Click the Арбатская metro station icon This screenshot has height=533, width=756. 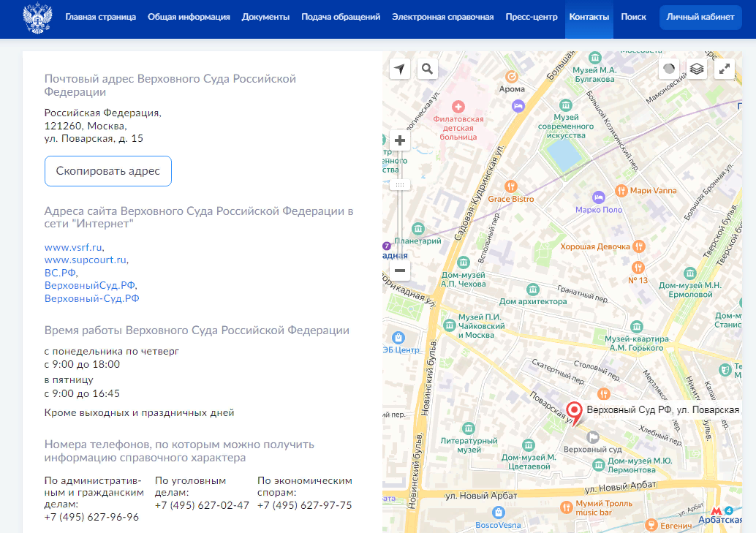716,510
